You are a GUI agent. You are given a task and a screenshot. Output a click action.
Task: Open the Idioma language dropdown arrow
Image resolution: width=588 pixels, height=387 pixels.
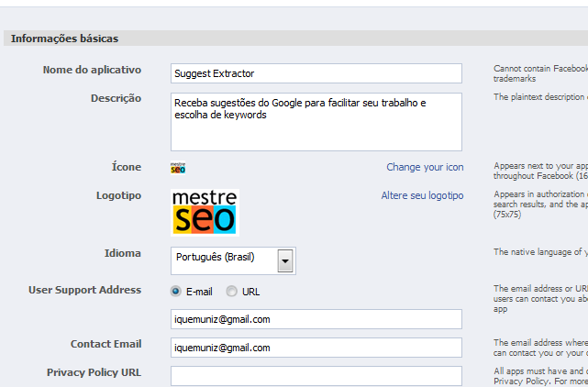[285, 260]
